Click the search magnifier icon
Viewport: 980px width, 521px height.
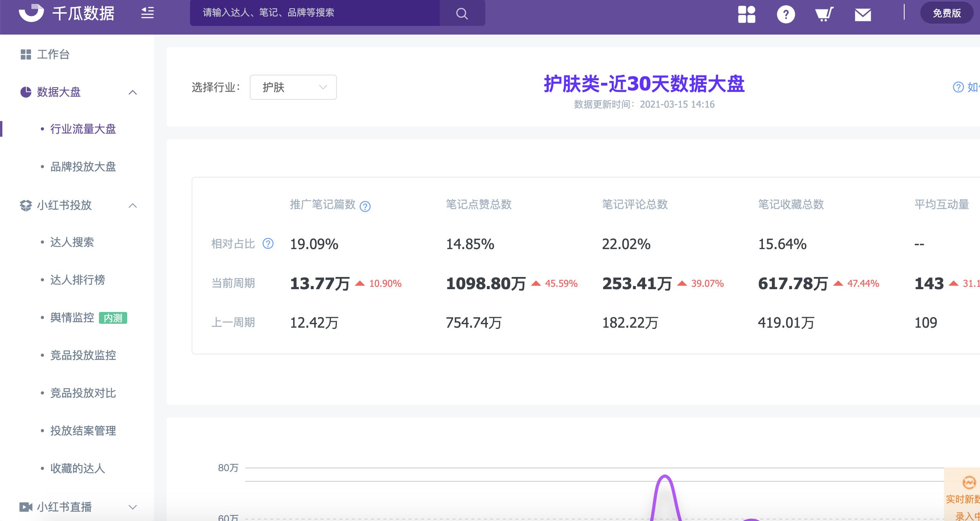point(461,13)
